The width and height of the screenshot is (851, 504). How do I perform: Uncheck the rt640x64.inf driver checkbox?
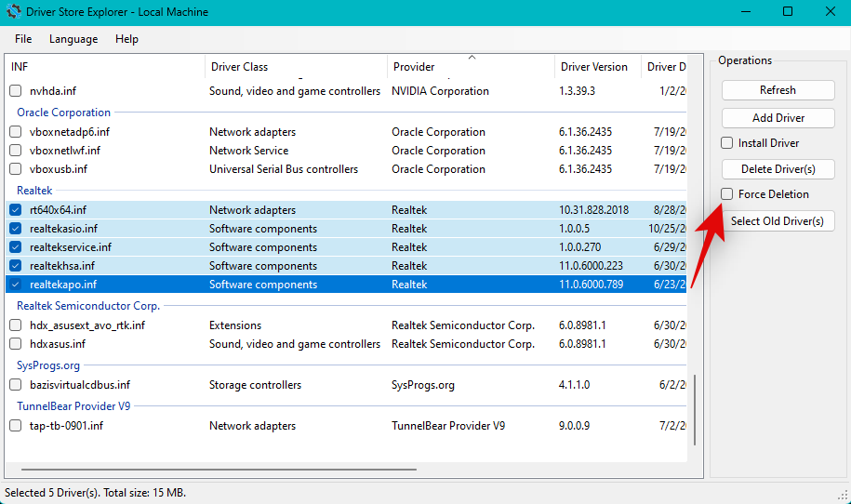tap(15, 210)
